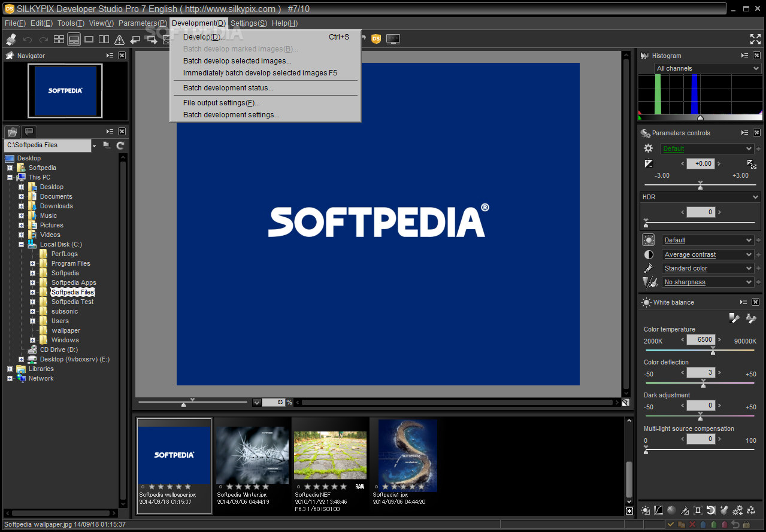766x532 pixels.
Task: Open the development settings gears icon at bottom
Action: pyautogui.click(x=737, y=510)
